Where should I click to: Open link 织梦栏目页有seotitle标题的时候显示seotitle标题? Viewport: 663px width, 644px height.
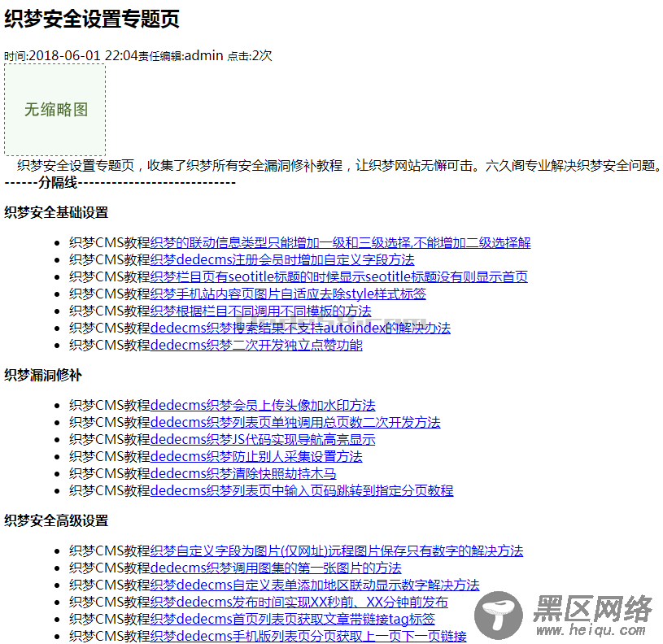[x=339, y=276]
